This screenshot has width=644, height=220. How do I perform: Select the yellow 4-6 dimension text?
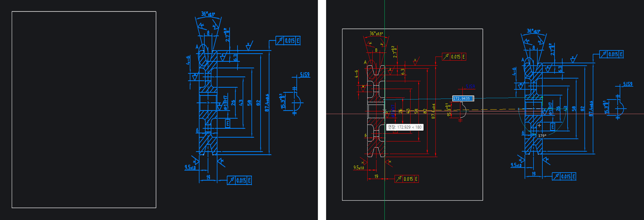point(357,74)
